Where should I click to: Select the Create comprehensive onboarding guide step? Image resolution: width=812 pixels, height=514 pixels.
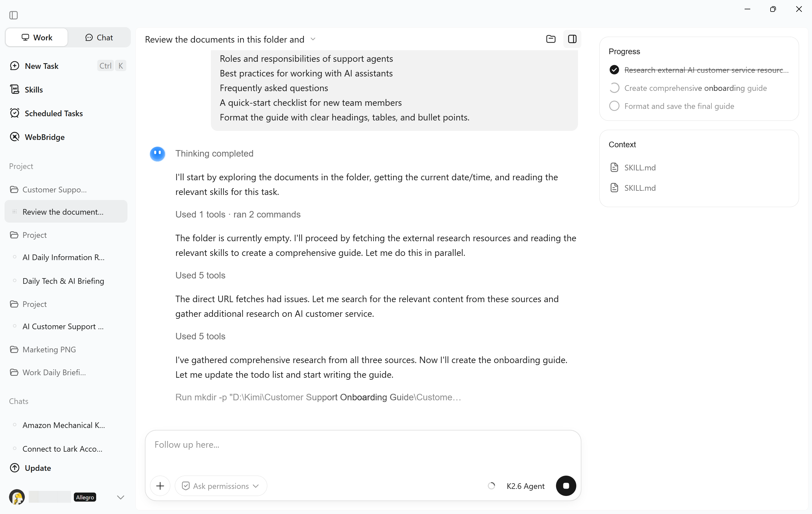(x=695, y=88)
